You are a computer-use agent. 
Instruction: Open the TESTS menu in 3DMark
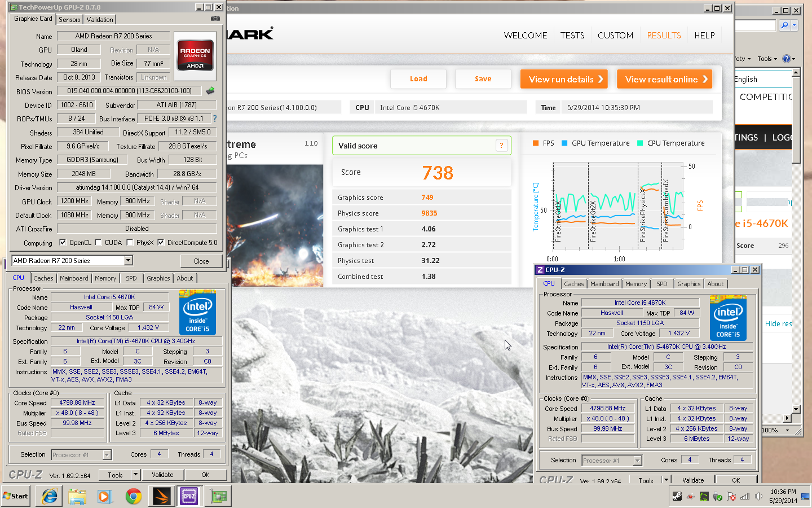tap(572, 35)
